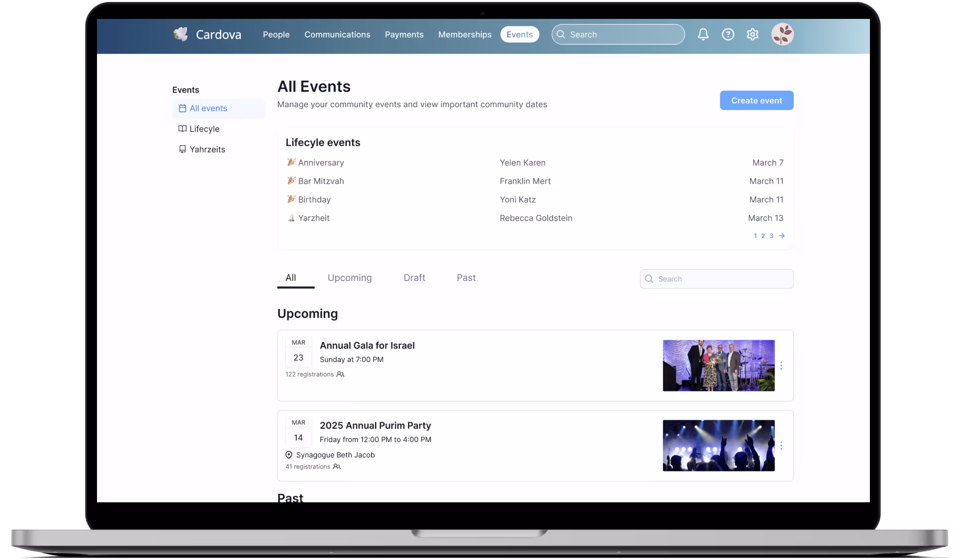
Task: Open the 2025 Annual Purim Party photo
Action: point(718,446)
